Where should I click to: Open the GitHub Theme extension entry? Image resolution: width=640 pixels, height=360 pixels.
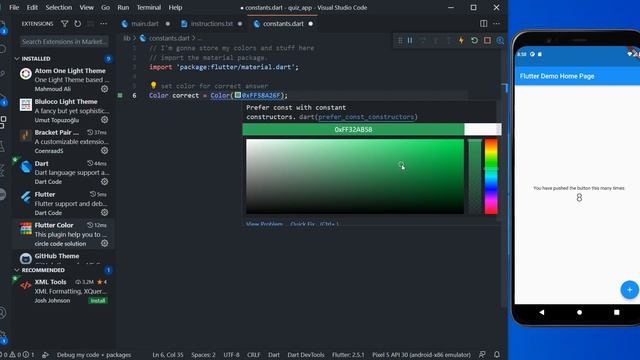[64, 258]
